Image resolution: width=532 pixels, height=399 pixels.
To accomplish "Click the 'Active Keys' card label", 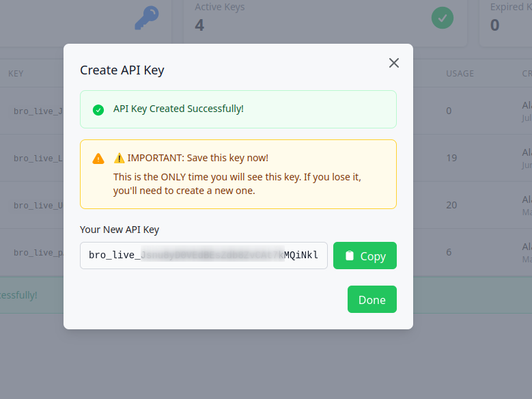I will coord(219,7).
